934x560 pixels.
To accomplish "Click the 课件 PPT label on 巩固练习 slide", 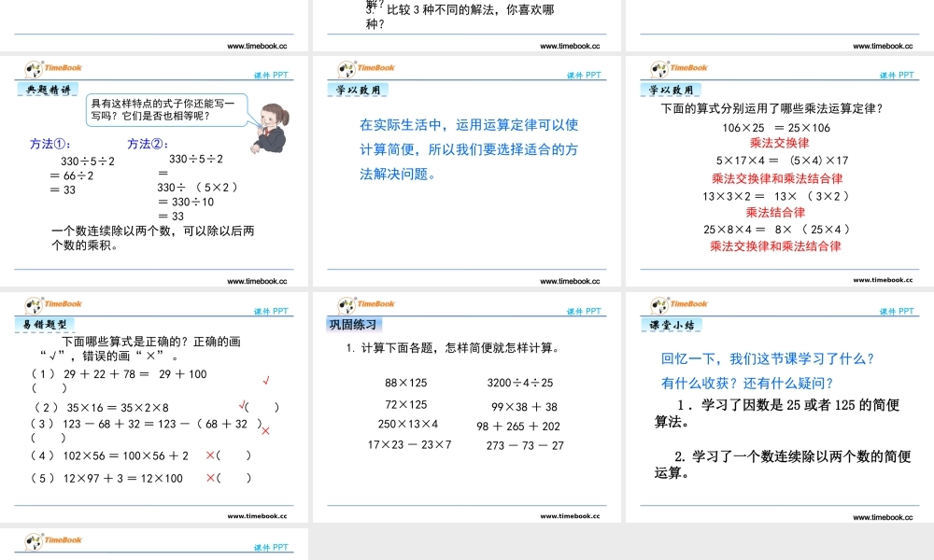I will [584, 312].
